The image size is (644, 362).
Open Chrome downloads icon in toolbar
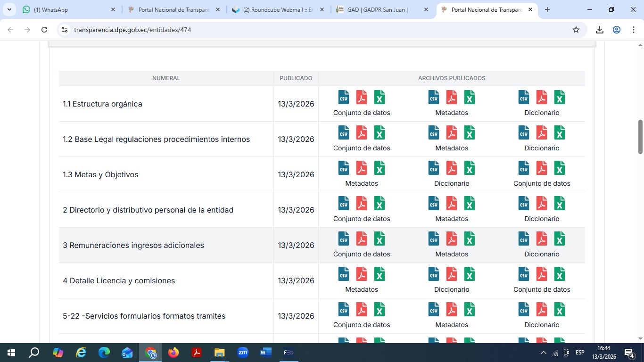pyautogui.click(x=600, y=30)
